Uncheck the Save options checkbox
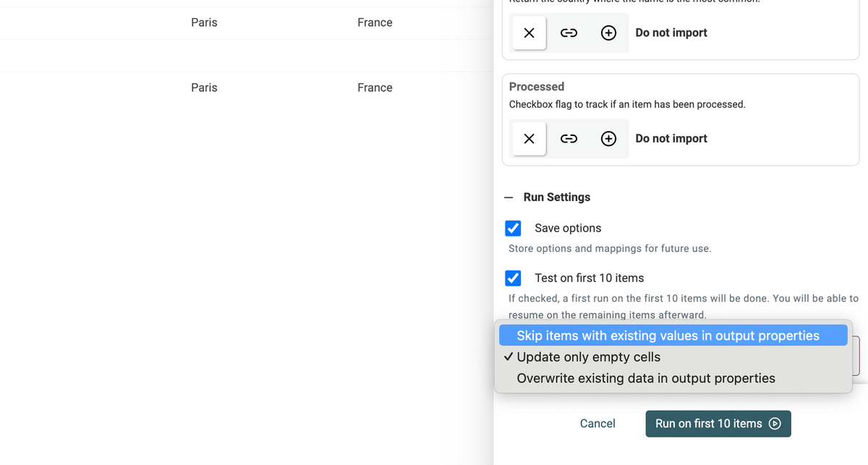868x465 pixels. pyautogui.click(x=513, y=229)
